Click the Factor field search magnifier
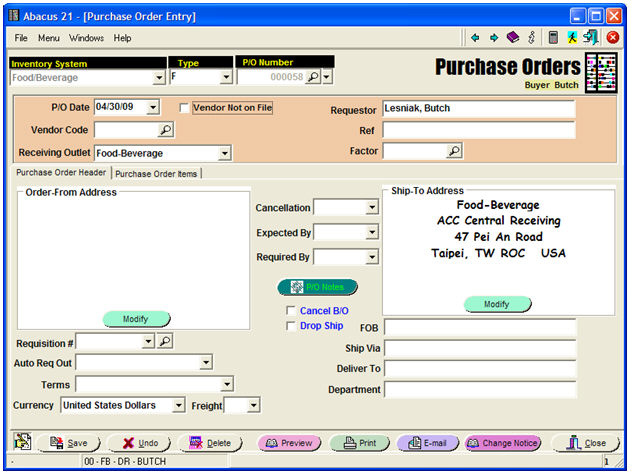Image resolution: width=632 pixels, height=474 pixels. click(x=454, y=151)
